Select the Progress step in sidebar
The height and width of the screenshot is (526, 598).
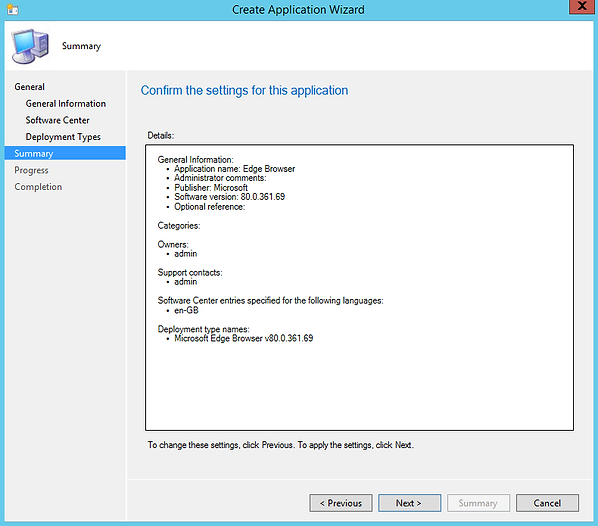[31, 170]
